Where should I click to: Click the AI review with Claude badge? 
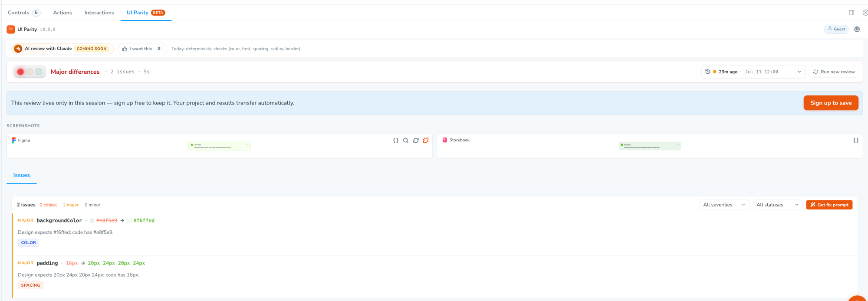(x=63, y=49)
